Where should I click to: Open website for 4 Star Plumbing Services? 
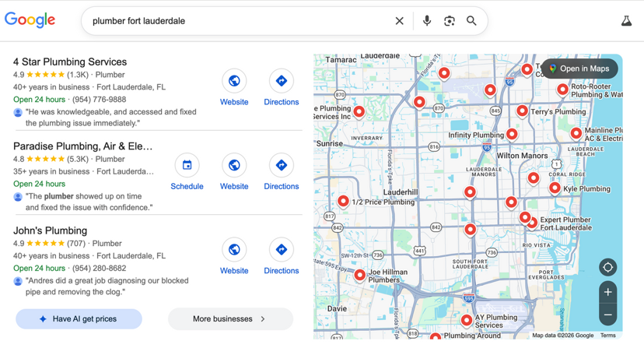point(234,87)
